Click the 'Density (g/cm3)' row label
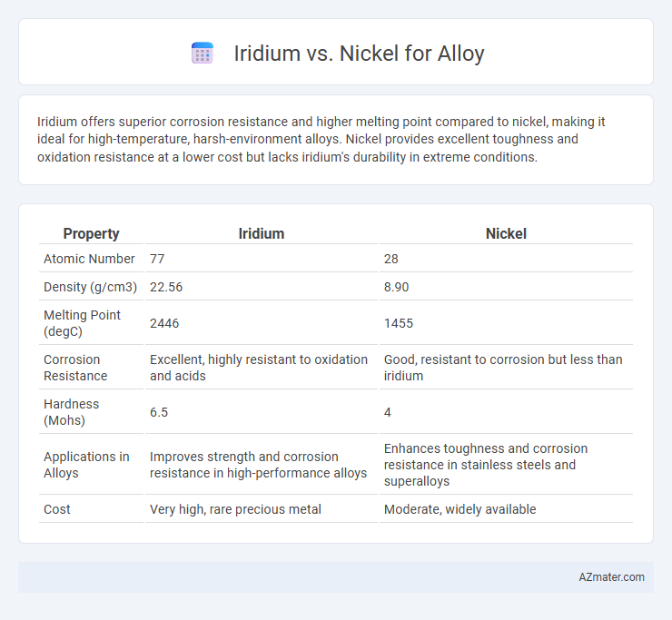The height and width of the screenshot is (620, 672). tap(91, 287)
